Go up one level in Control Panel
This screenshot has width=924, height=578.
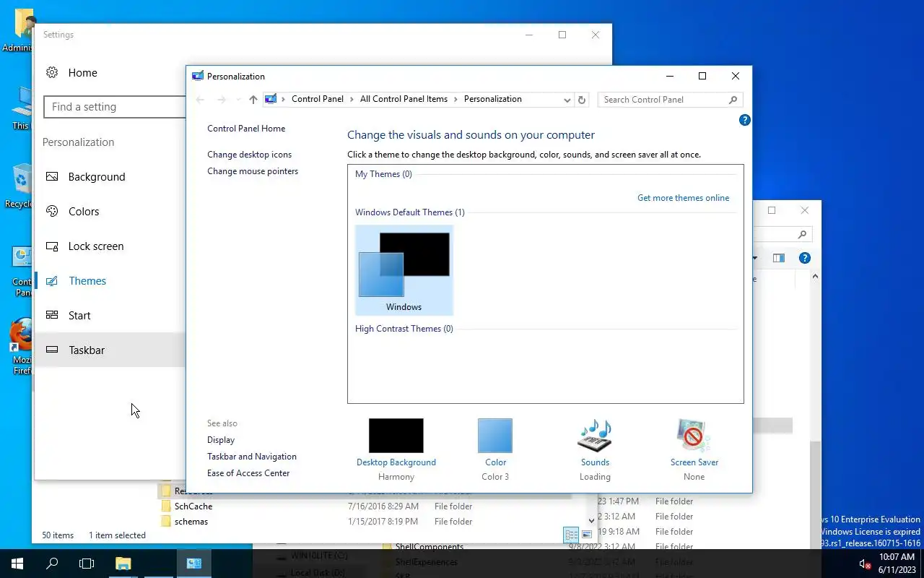click(x=253, y=100)
